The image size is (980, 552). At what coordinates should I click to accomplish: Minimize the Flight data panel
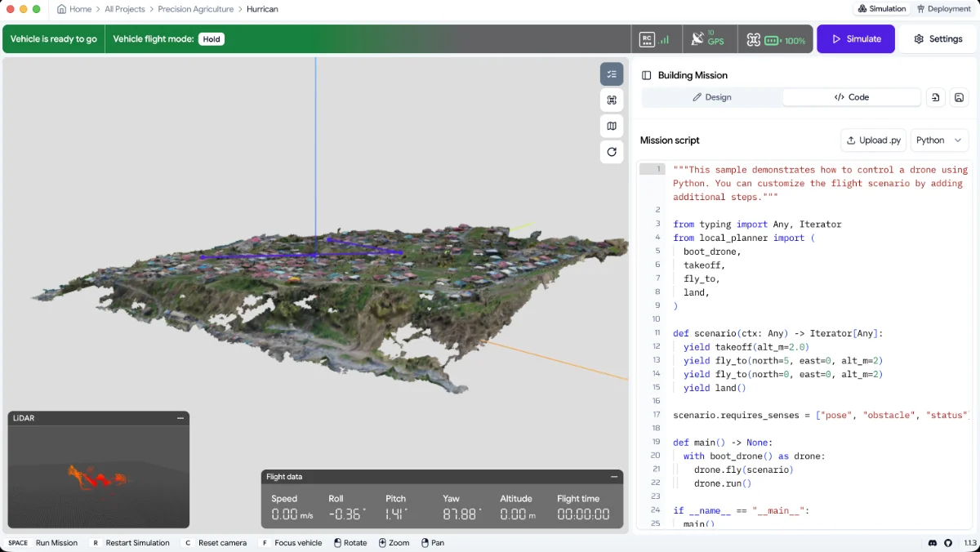coord(614,477)
